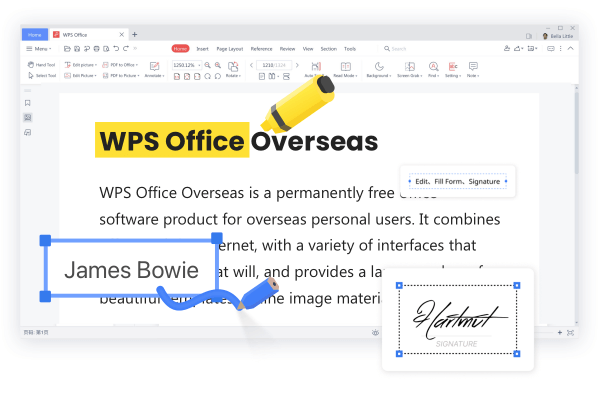Screen dimensions: 600x400
Task: Undo the last action
Action: click(116, 49)
